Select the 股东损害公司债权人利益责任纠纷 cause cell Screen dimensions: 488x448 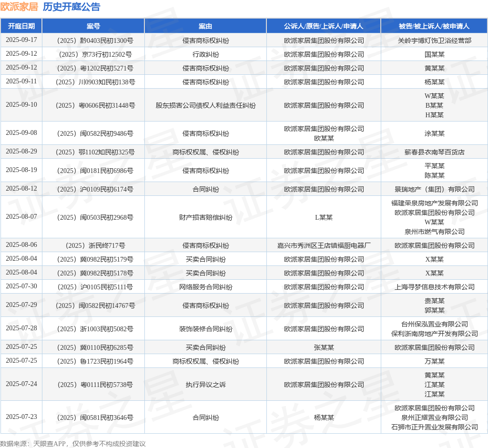[x=206, y=105]
